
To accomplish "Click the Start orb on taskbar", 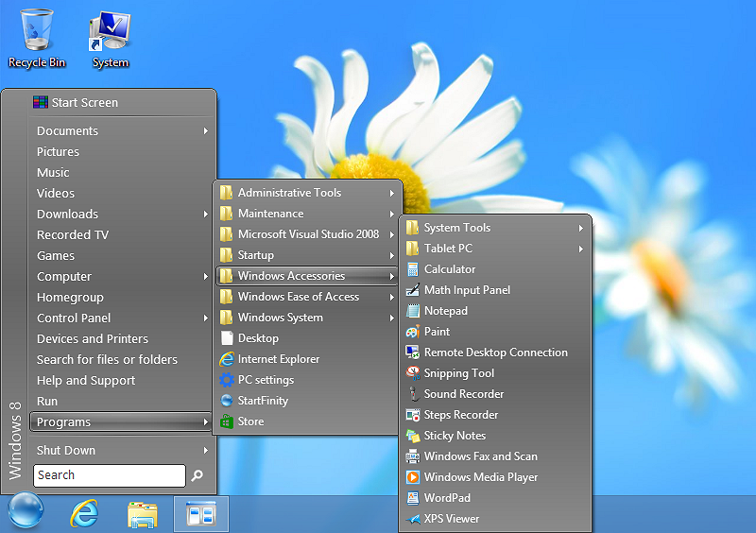I will [26, 510].
